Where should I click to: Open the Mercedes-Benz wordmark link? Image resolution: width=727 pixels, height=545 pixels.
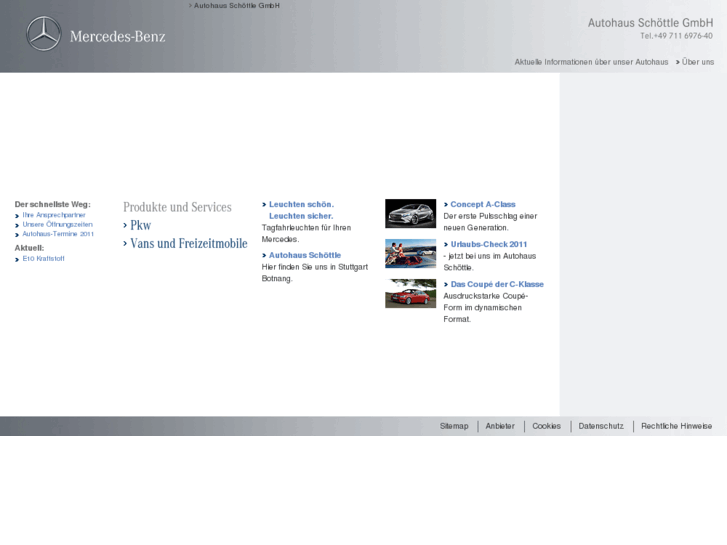point(117,37)
